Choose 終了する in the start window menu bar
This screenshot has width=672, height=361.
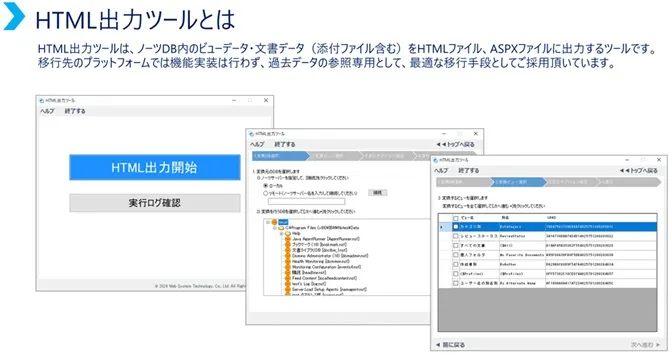tap(75, 111)
